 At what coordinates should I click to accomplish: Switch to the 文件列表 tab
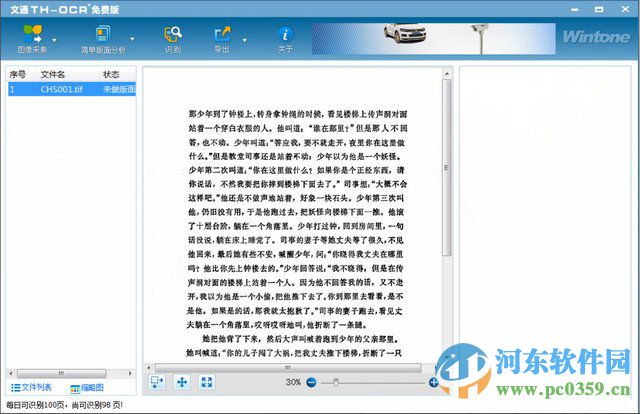click(31, 387)
